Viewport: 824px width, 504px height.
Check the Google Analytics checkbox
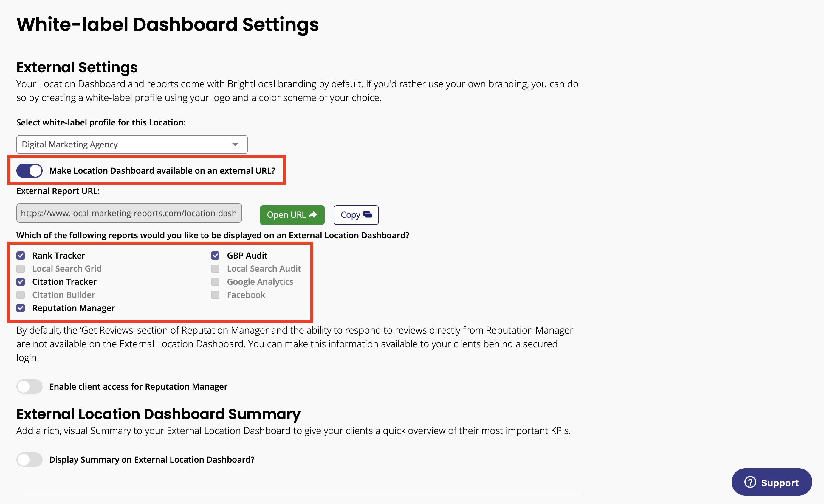point(215,281)
